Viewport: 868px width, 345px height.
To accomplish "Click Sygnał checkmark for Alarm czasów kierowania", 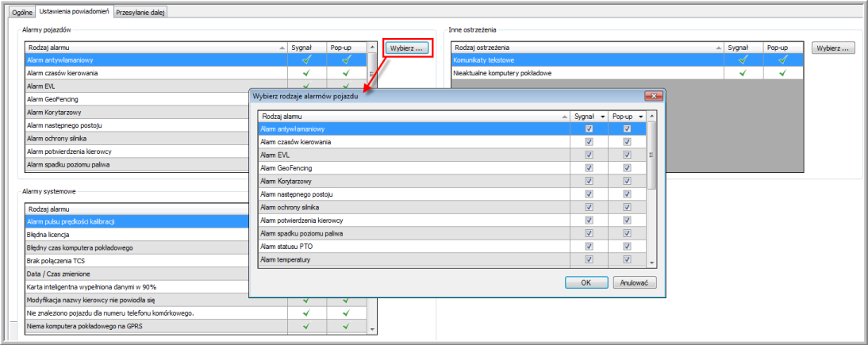I will 306,72.
